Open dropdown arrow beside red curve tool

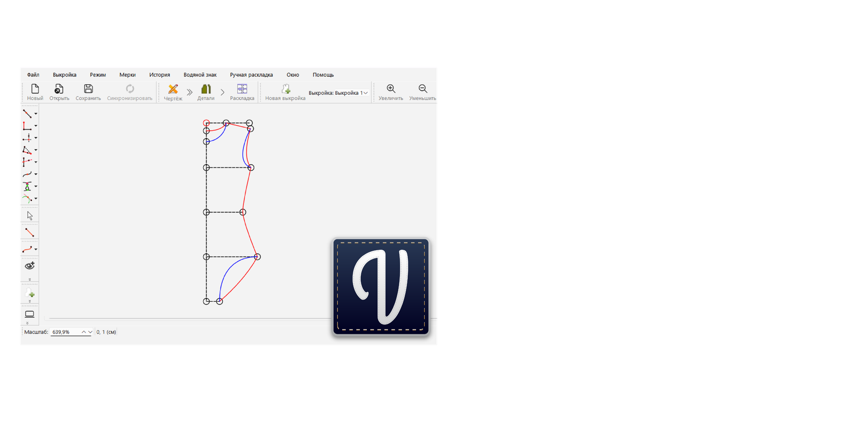pos(36,249)
